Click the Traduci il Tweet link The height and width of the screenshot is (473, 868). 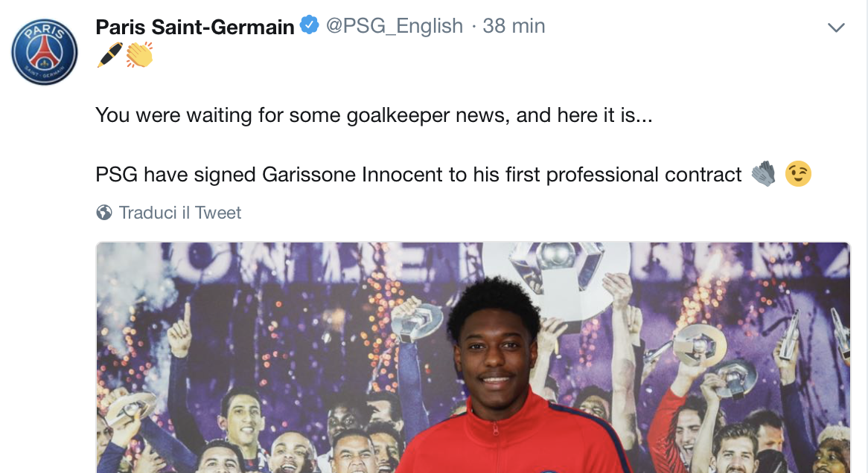(x=180, y=213)
